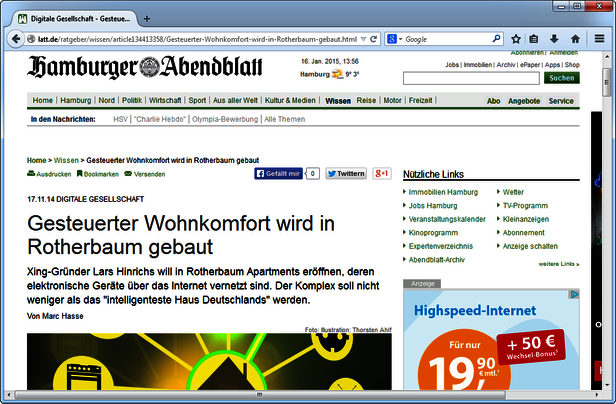Open a new tab with the plus icon

click(x=147, y=19)
